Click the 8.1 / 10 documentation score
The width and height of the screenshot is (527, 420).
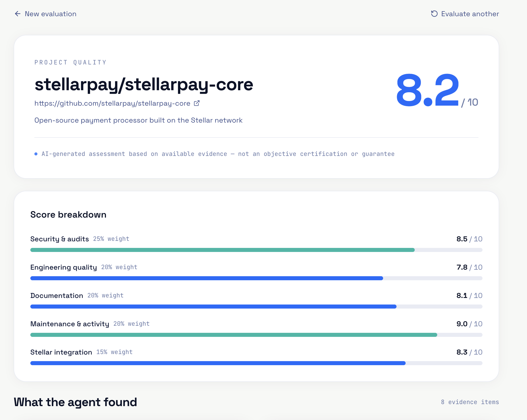click(469, 296)
